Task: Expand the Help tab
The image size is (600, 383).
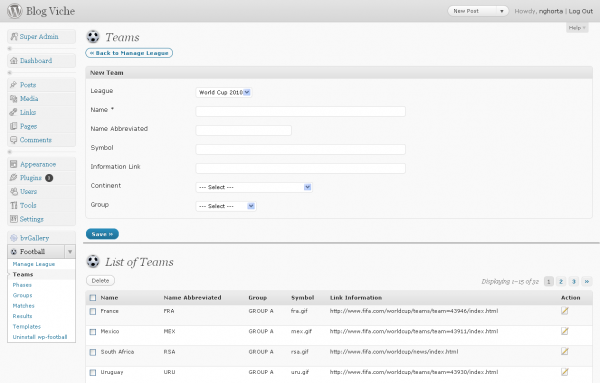Action: (577, 28)
